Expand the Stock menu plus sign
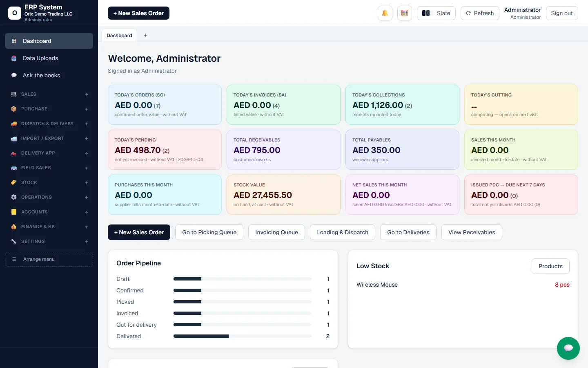 pyautogui.click(x=86, y=183)
